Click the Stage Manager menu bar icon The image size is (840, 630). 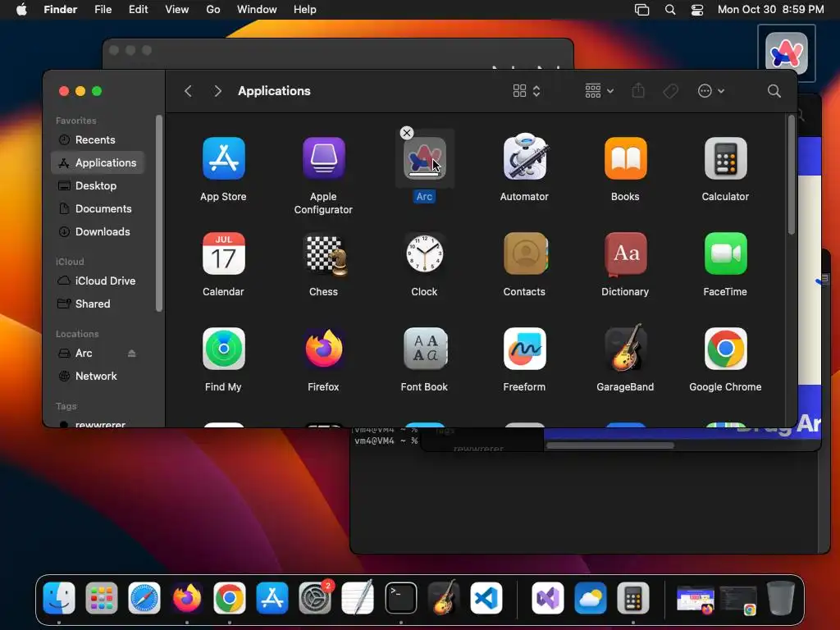tap(641, 10)
